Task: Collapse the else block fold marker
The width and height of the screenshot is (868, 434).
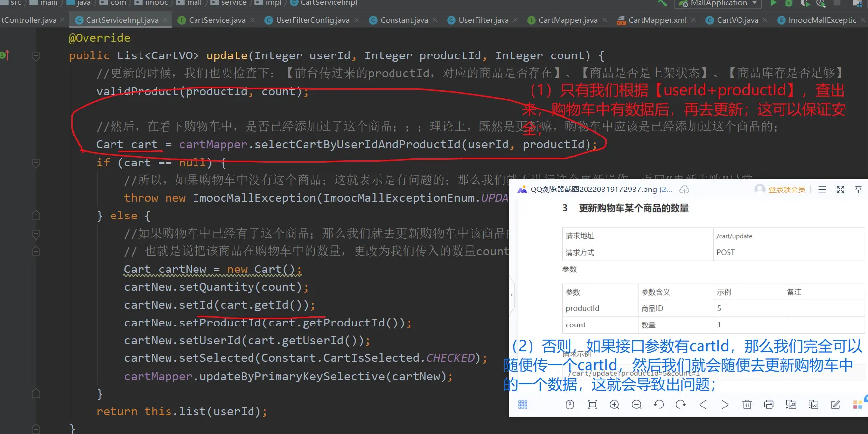Action: pos(36,216)
